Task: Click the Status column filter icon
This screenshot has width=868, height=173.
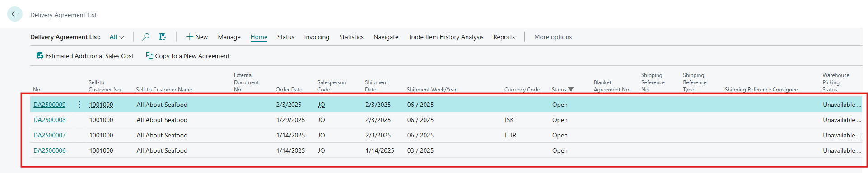Action: click(571, 89)
